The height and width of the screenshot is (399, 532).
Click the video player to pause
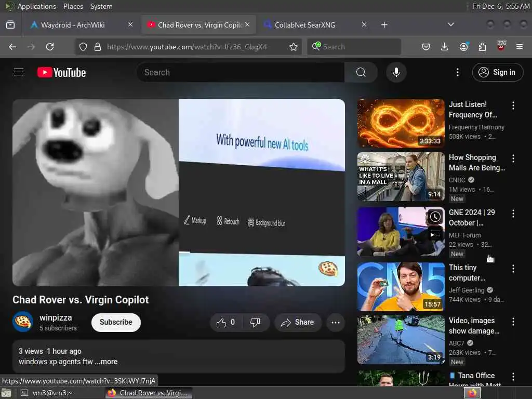[x=179, y=192]
